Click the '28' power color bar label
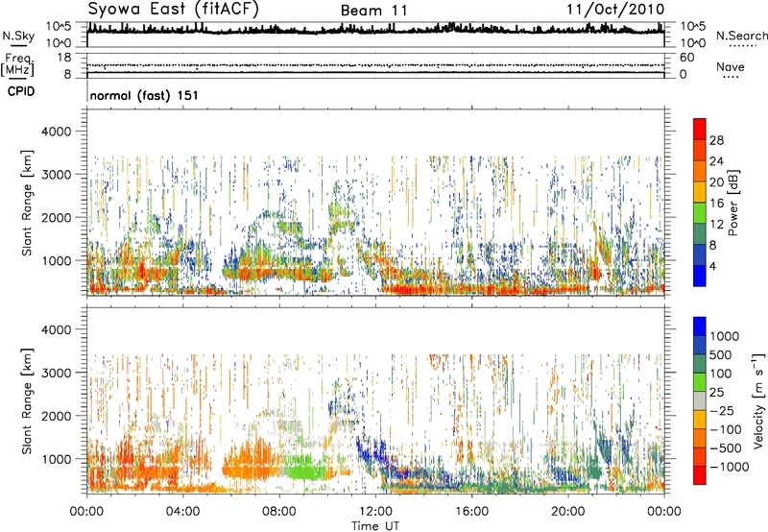768x532 pixels. (716, 140)
